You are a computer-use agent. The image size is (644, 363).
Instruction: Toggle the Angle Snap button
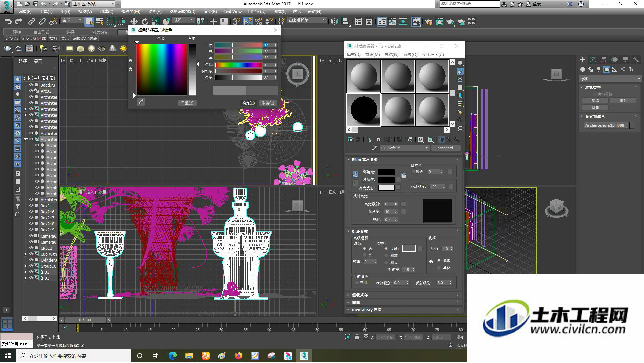[x=248, y=22]
